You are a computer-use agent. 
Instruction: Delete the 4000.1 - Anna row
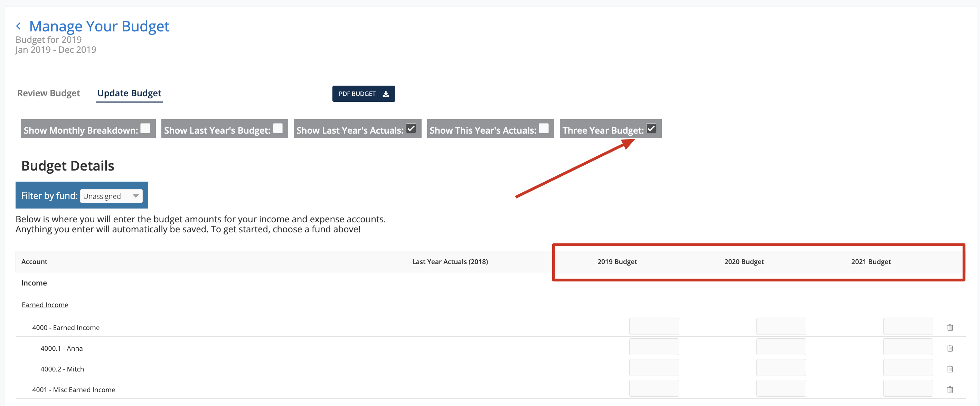(950, 348)
